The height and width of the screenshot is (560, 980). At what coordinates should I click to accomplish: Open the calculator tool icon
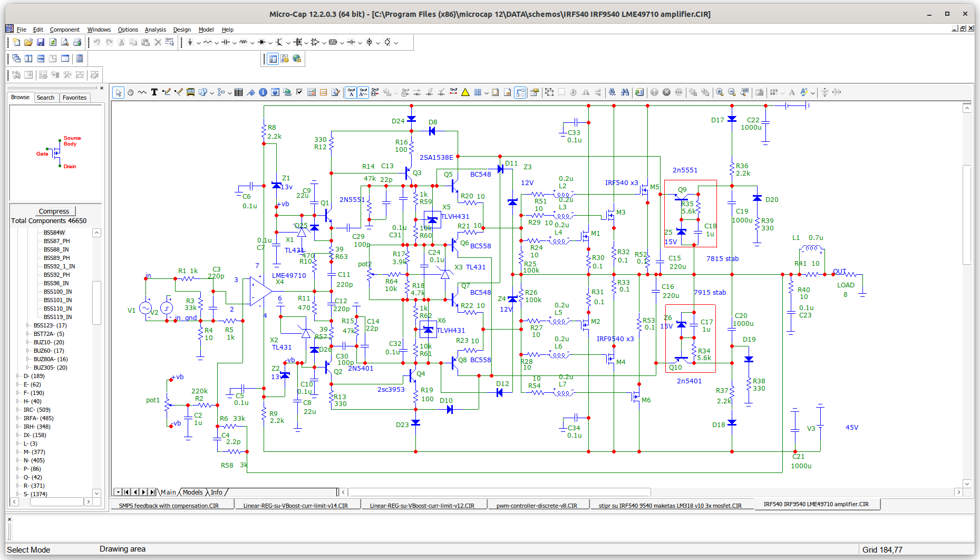pos(80,59)
